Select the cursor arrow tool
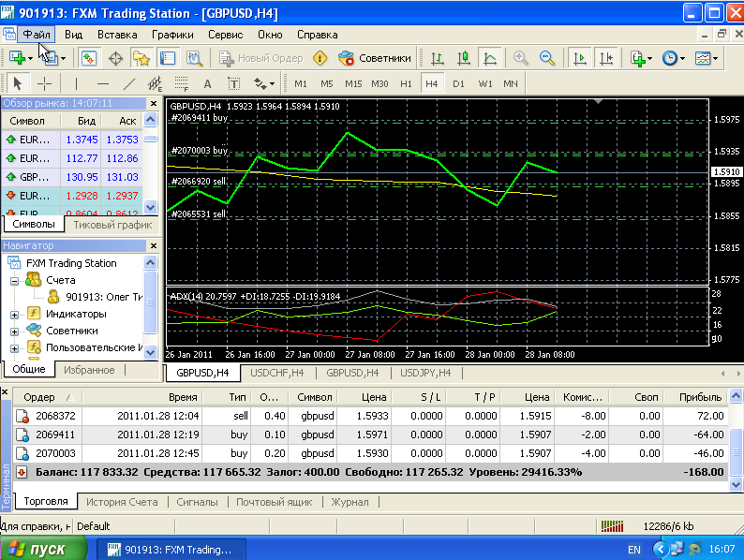Screen dimensions: 744x560 click(18, 84)
